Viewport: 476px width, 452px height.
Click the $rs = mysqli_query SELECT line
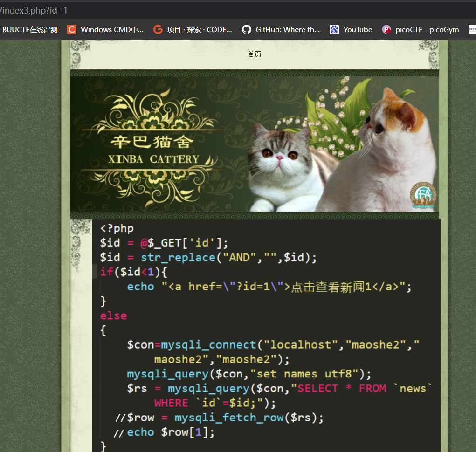(x=279, y=388)
